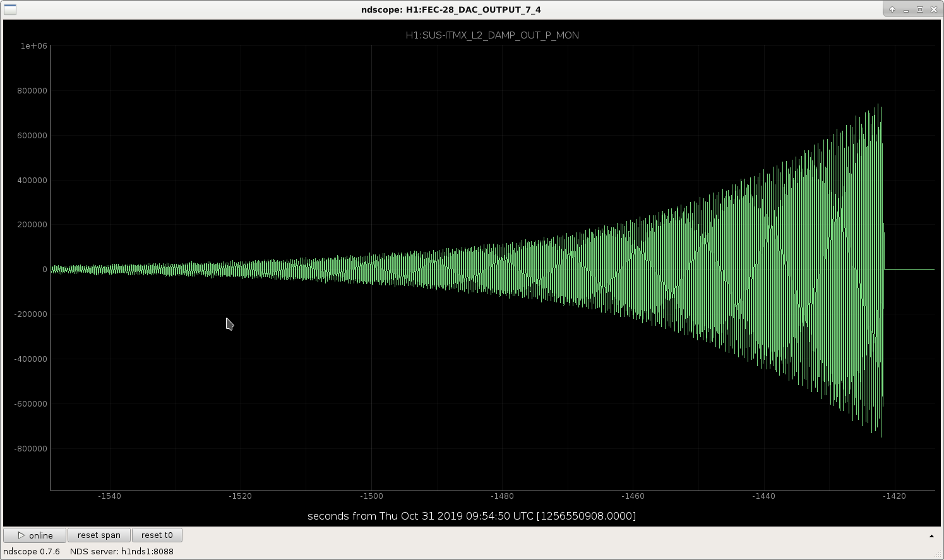
Task: Click the ndscope 0.7.6 version label
Action: click(x=32, y=551)
